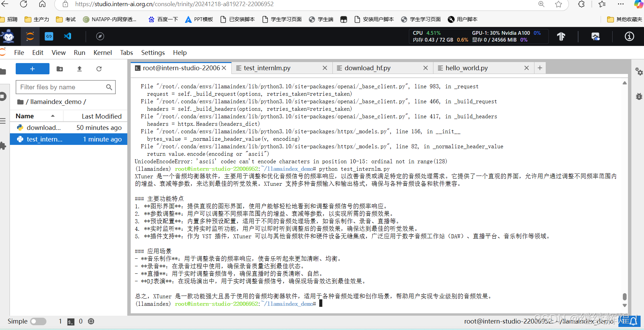Open the info panel using the circled-i icon
644x330 pixels.
(x=629, y=36)
